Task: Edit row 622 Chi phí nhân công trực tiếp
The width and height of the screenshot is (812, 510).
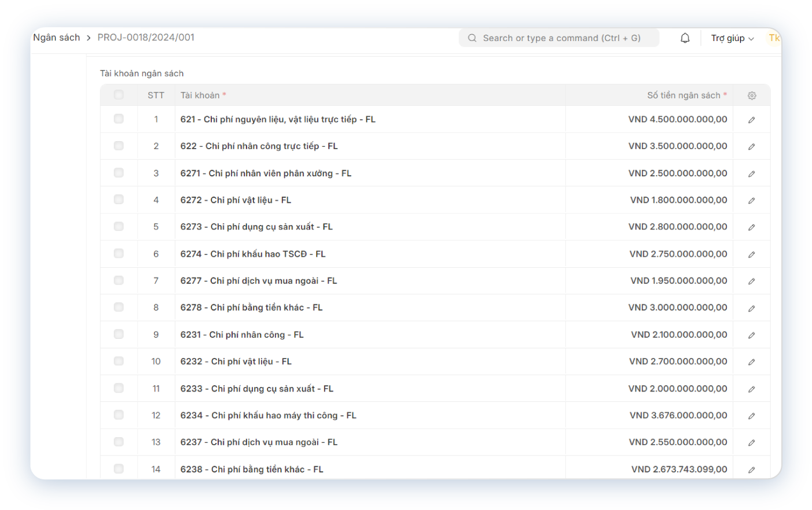Action: point(751,146)
